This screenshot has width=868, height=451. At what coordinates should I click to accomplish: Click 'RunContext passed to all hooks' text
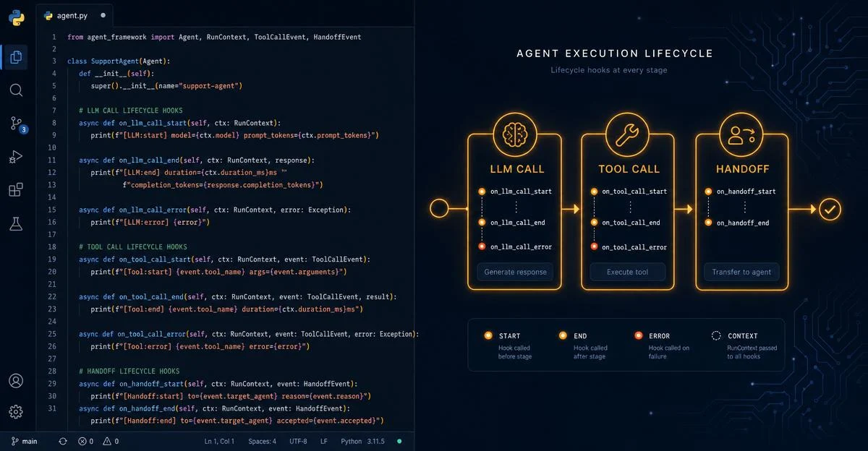coord(752,352)
